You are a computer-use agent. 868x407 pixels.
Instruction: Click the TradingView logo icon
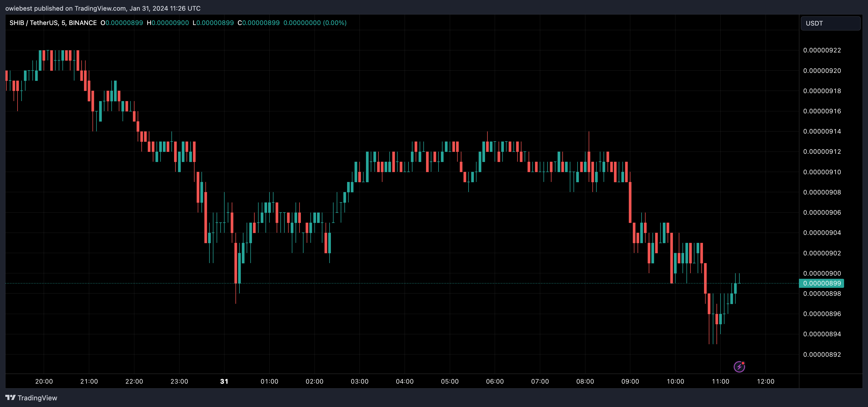(10, 398)
